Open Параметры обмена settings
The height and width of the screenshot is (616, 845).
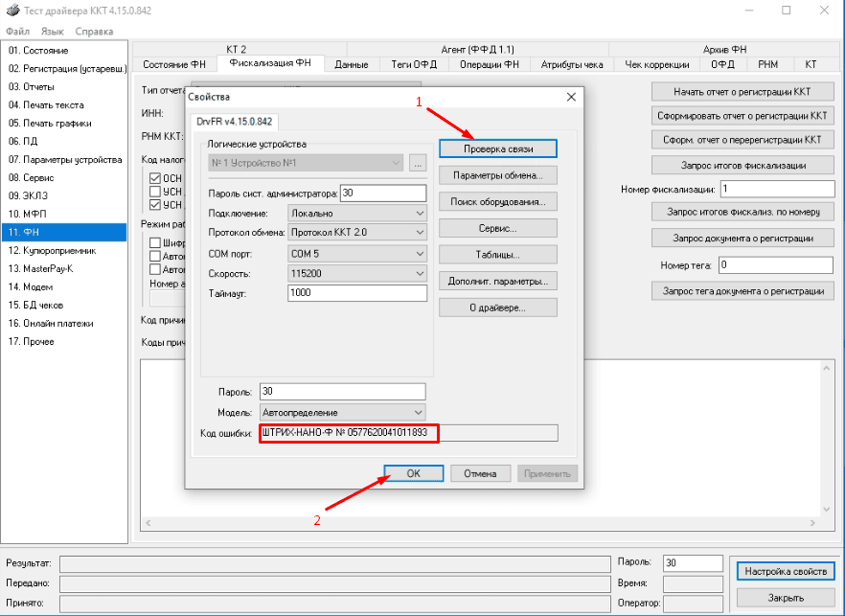coord(498,175)
